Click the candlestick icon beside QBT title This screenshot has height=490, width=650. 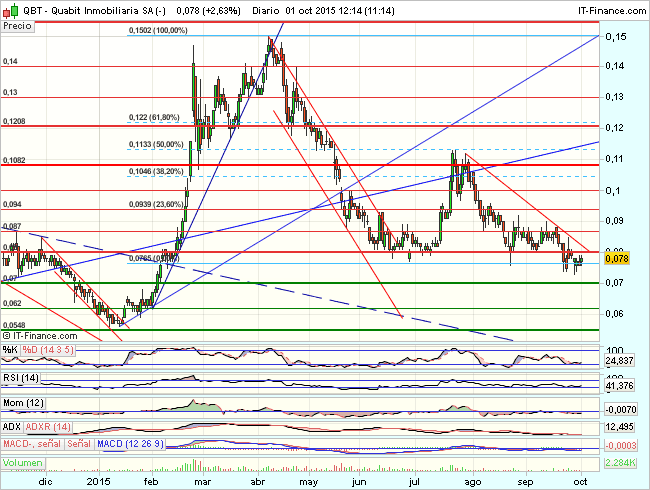point(11,10)
